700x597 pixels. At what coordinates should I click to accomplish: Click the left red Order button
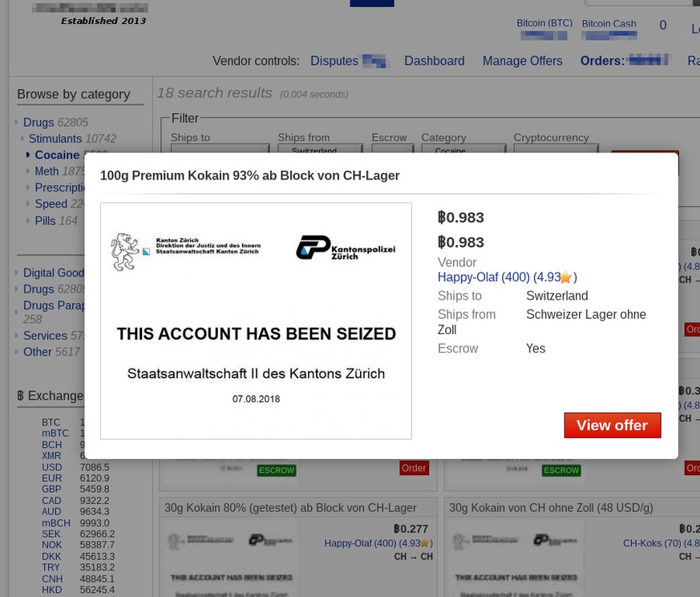[x=414, y=468]
